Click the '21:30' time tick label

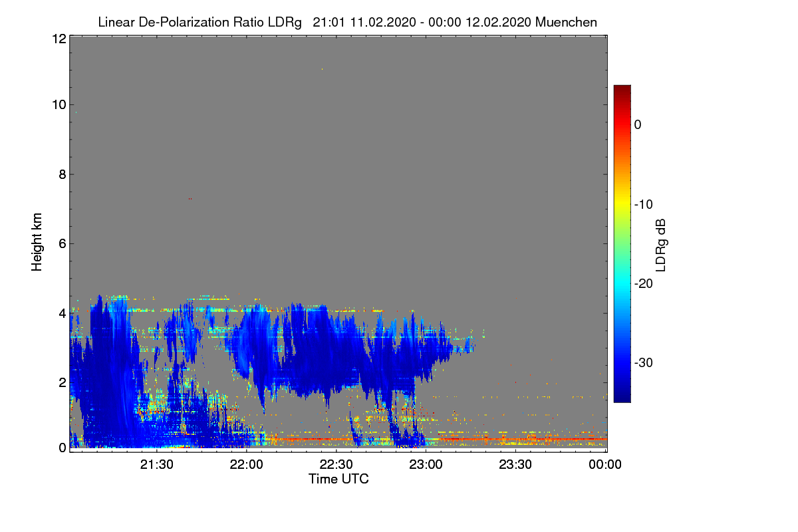click(157, 464)
